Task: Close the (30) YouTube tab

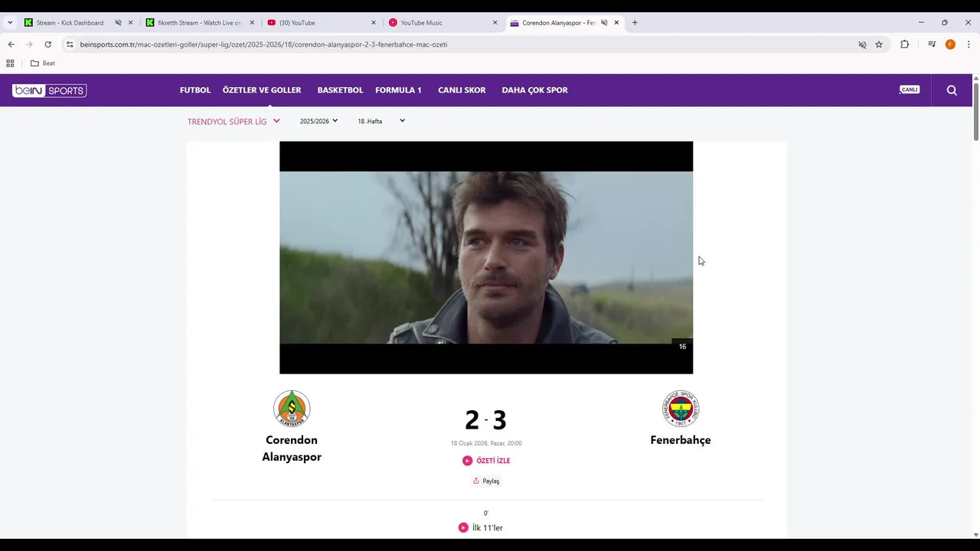Action: tap(374, 23)
